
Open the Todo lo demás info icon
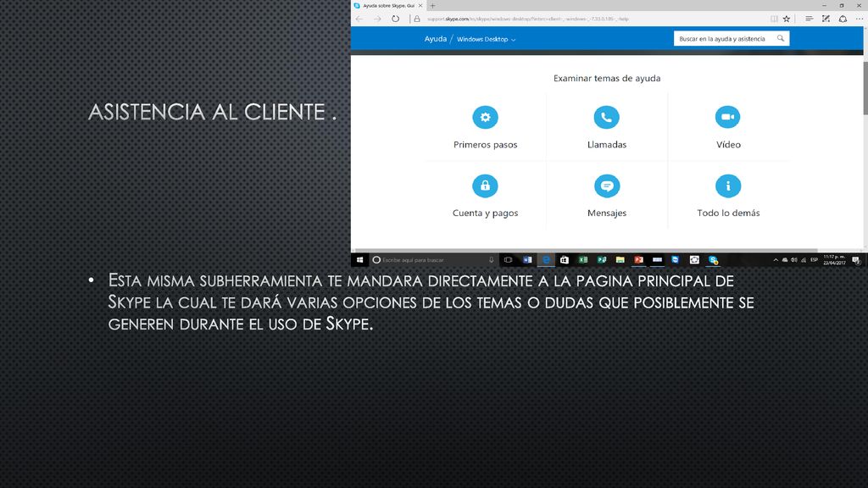727,186
